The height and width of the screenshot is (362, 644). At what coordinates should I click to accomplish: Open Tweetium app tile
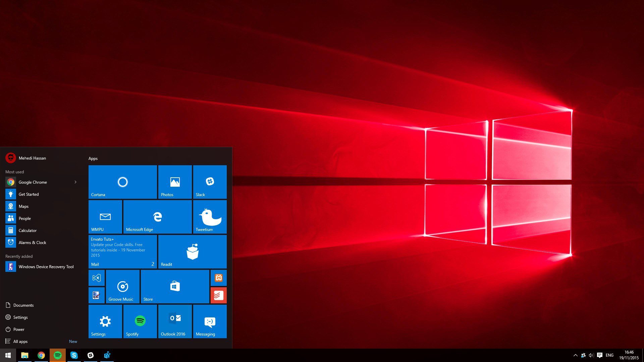tap(210, 217)
